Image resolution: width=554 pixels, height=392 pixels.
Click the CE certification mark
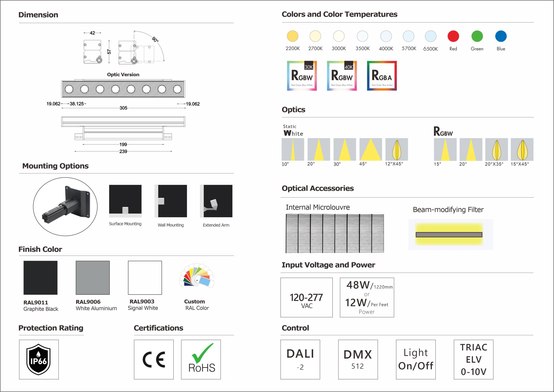click(154, 359)
